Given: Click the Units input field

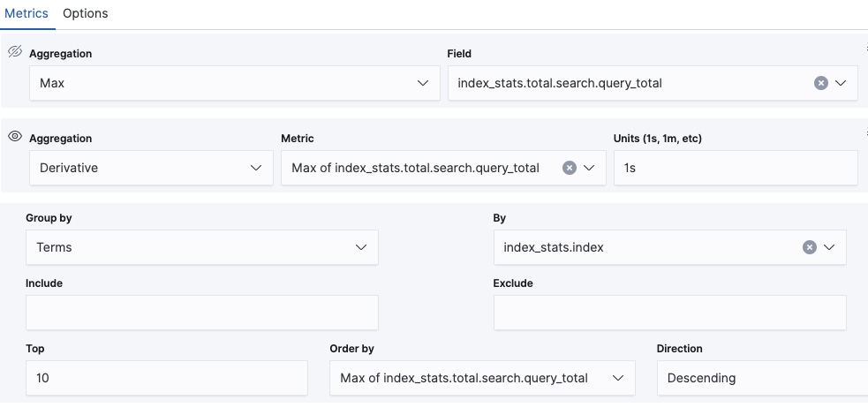Looking at the screenshot, I should point(735,168).
